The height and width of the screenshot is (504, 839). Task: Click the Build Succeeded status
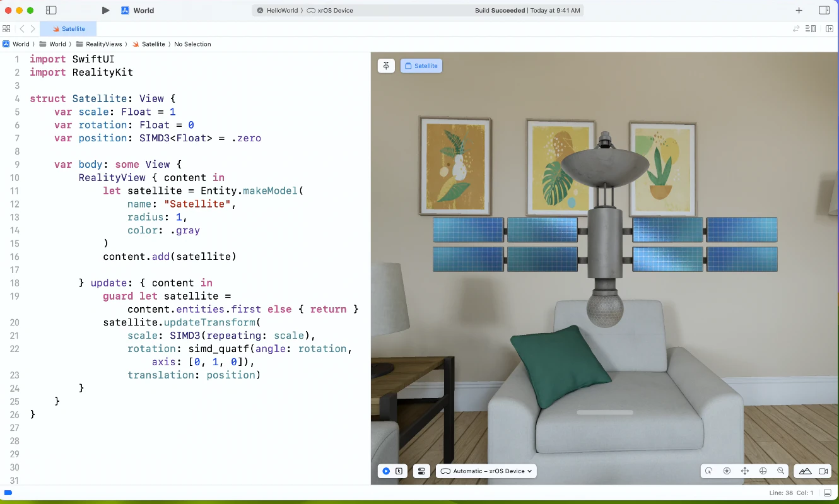point(527,11)
